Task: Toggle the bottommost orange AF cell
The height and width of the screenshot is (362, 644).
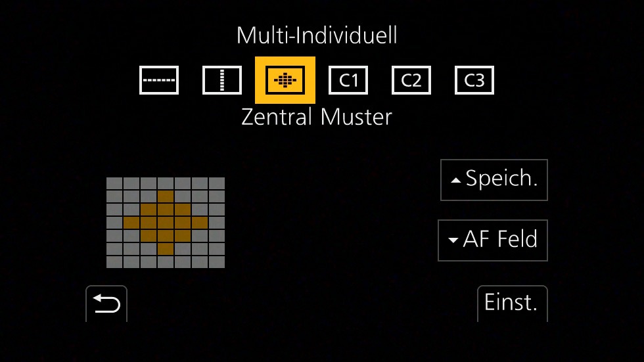Action: pos(166,249)
